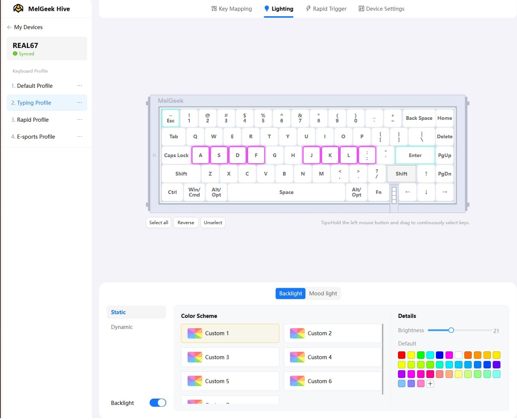Viewport: 517px width, 420px height.
Task: Open options menu for E-sports Profile
Action: click(x=80, y=137)
